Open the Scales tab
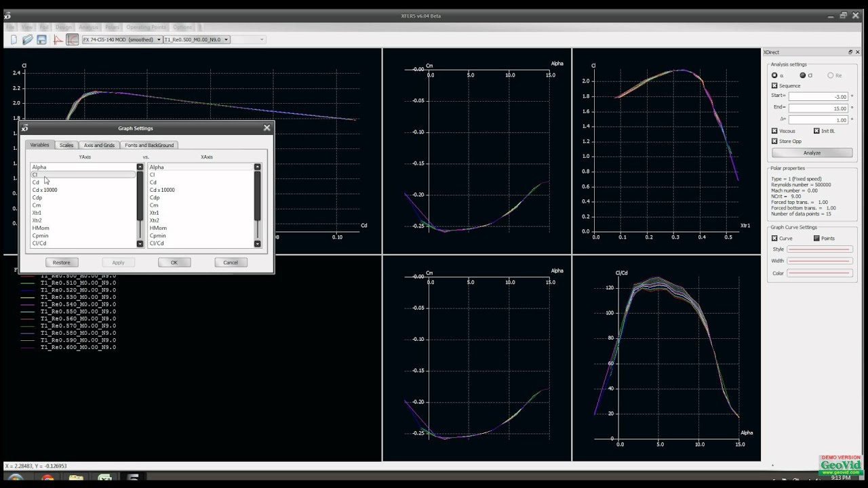Image resolution: width=868 pixels, height=488 pixels. click(x=66, y=145)
